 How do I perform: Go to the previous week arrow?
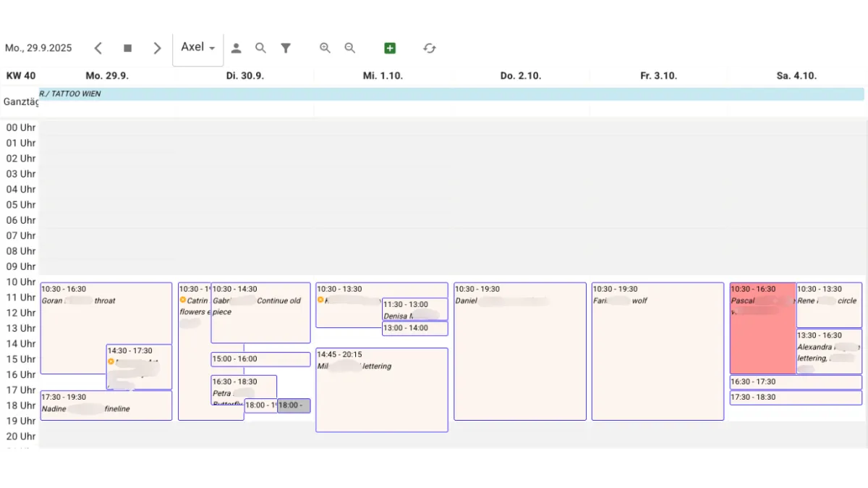[x=98, y=49]
